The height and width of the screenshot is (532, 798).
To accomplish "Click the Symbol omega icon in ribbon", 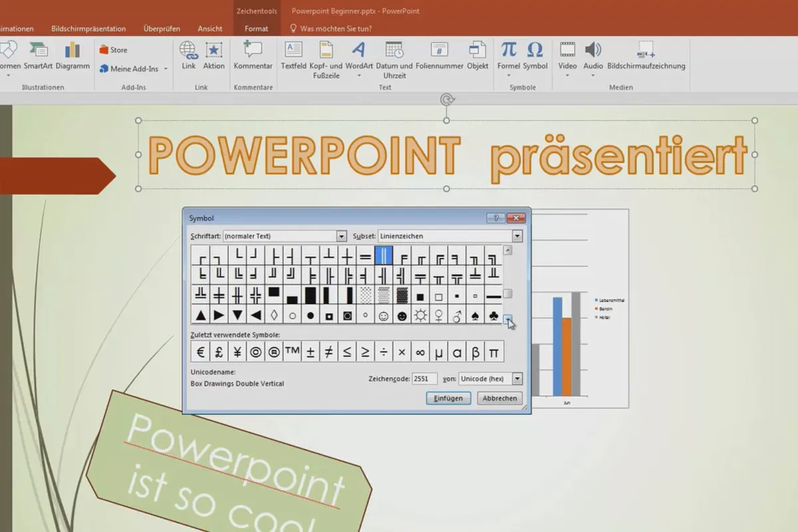I will pos(535,50).
